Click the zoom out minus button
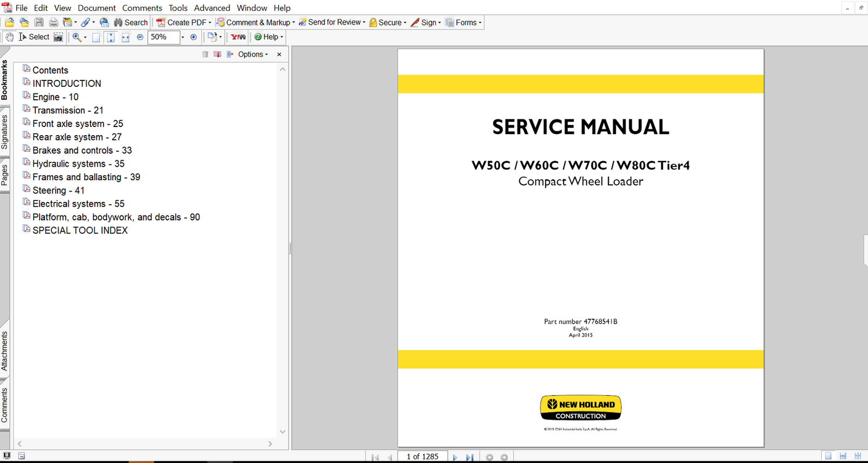 pyautogui.click(x=140, y=37)
